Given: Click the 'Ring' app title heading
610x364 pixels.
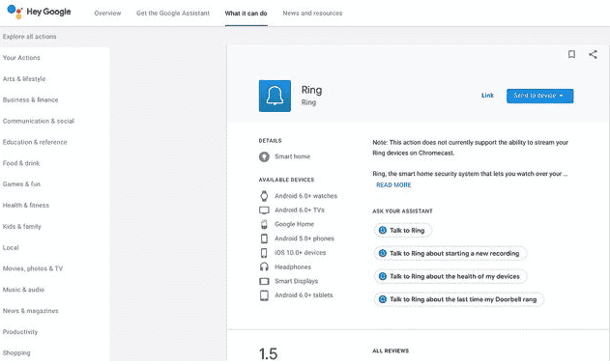Looking at the screenshot, I should [311, 90].
